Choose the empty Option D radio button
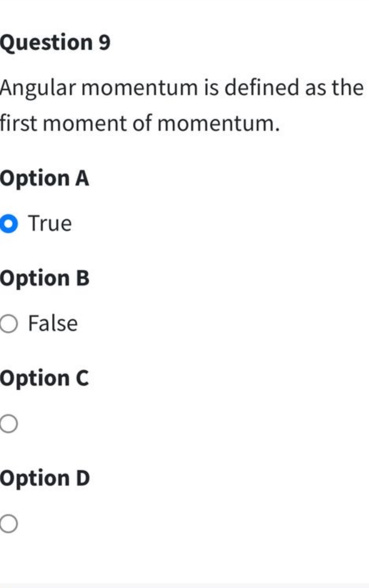The image size is (369, 588). [10, 524]
